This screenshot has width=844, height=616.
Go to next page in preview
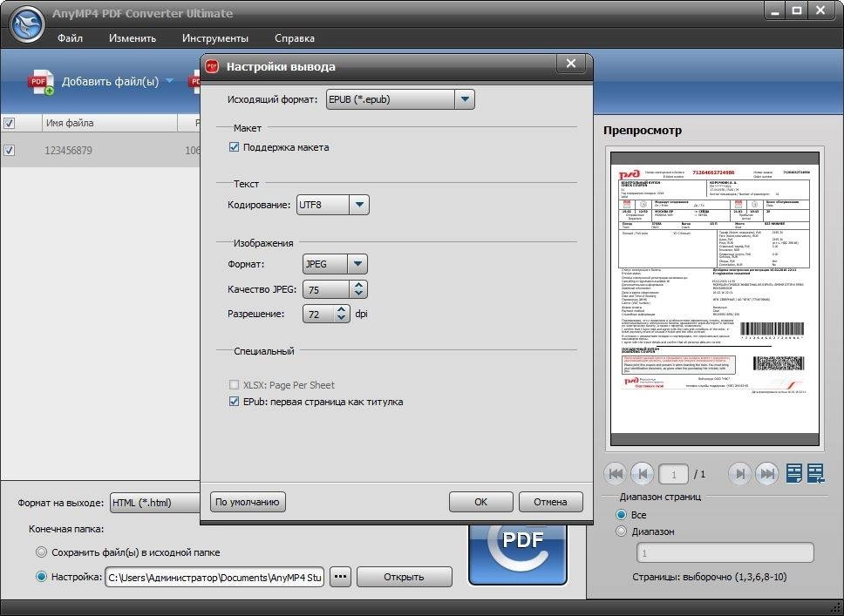tap(740, 474)
